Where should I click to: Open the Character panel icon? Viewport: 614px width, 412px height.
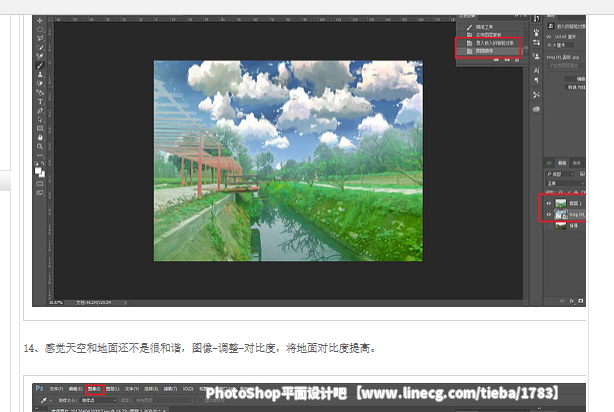tap(536, 70)
